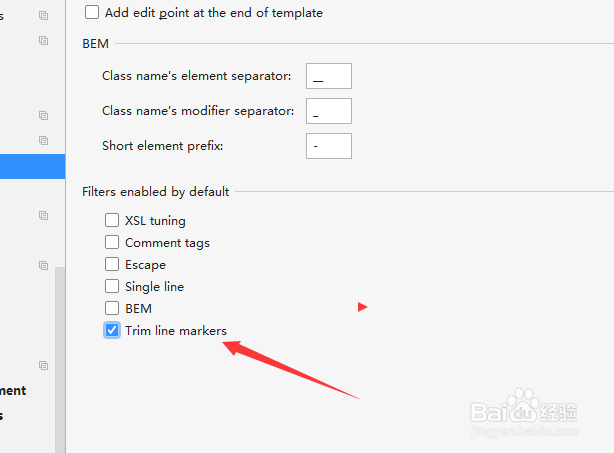Check the BEM filter checkbox
Screen dimensions: 614x453
[112, 308]
